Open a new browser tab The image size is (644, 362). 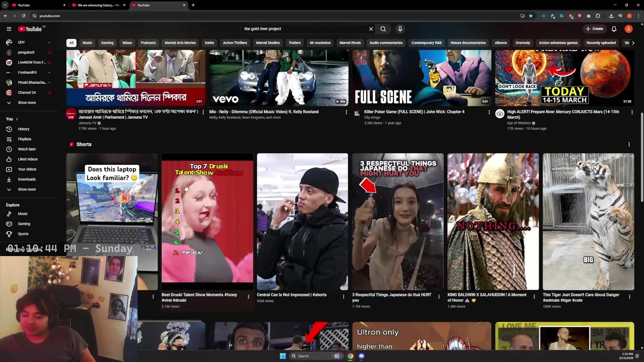[193, 5]
